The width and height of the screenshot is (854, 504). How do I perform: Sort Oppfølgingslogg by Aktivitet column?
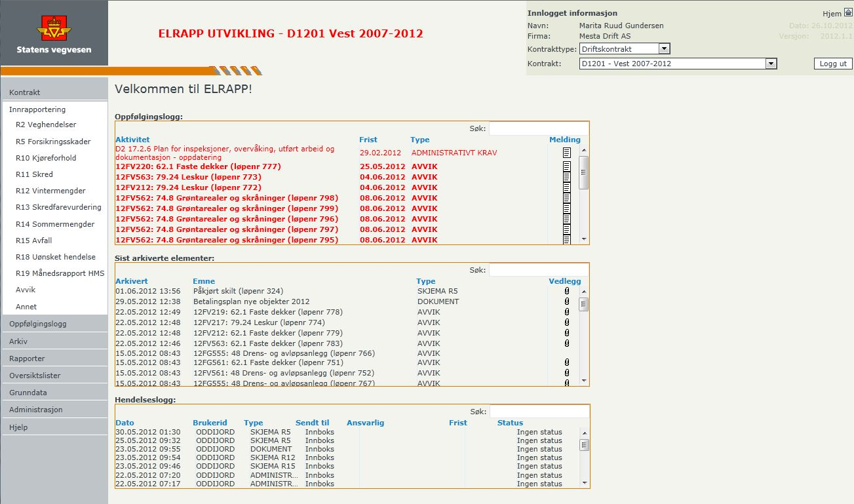pyautogui.click(x=132, y=140)
